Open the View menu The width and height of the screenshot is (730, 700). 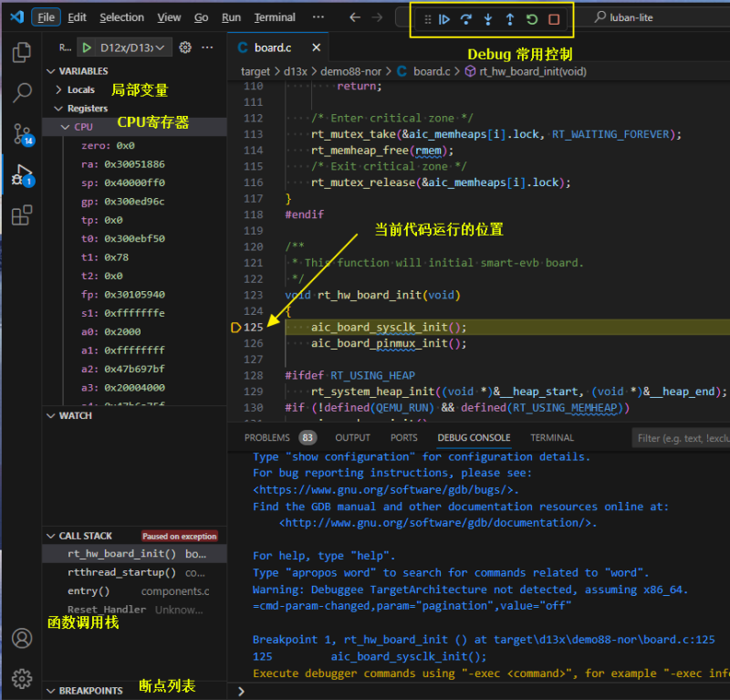tap(169, 17)
